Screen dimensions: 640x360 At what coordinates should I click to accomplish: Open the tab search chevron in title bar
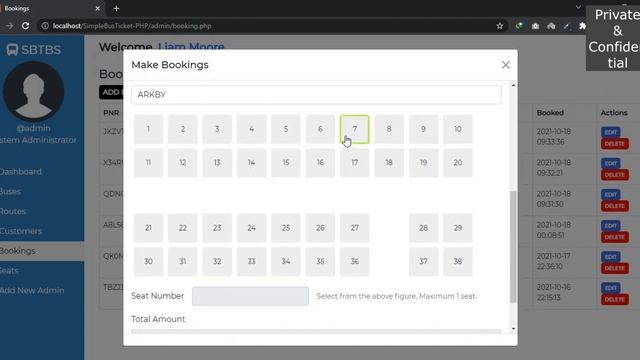point(578,7)
